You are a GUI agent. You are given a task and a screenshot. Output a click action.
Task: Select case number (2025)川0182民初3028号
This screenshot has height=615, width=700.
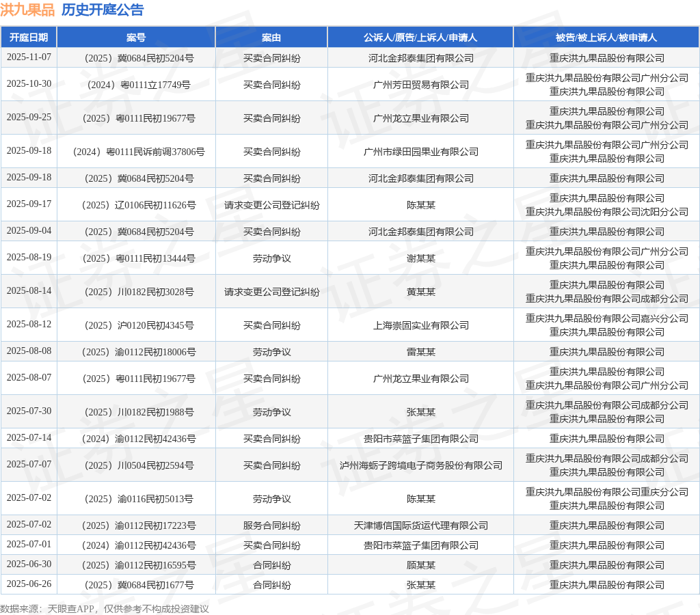click(139, 292)
